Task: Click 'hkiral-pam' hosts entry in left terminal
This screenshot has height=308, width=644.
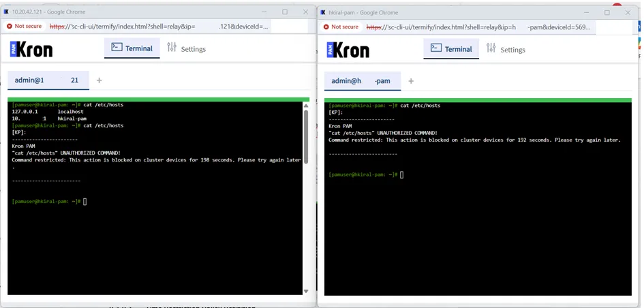Action: click(x=72, y=119)
